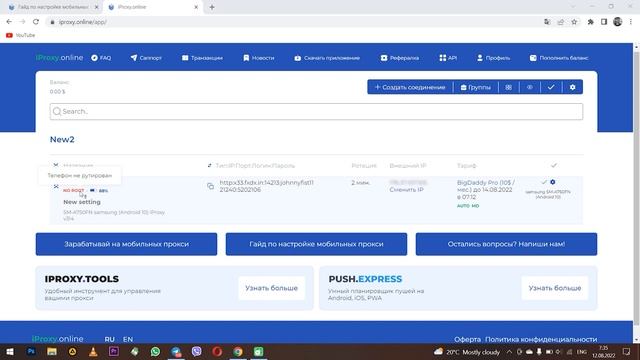Open Opera browser from the taskbar
The width and height of the screenshot is (640, 360).
coord(217,351)
